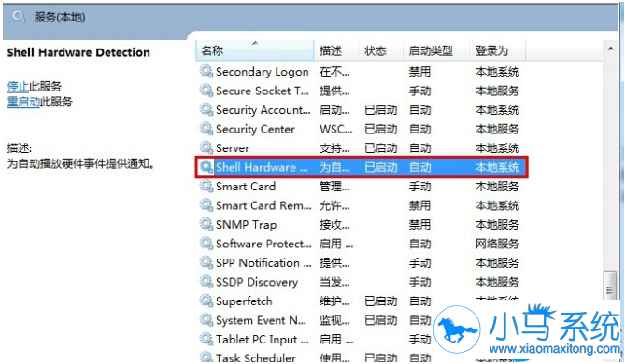This screenshot has height=364, width=625.
Task: Sort list by the 状态 column header
Action: (381, 50)
